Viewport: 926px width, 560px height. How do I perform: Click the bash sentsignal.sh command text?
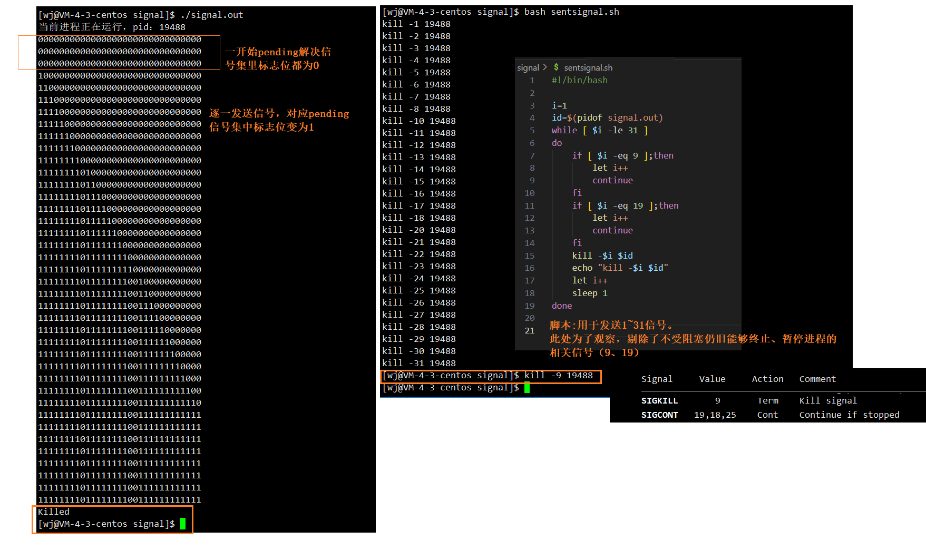(572, 12)
